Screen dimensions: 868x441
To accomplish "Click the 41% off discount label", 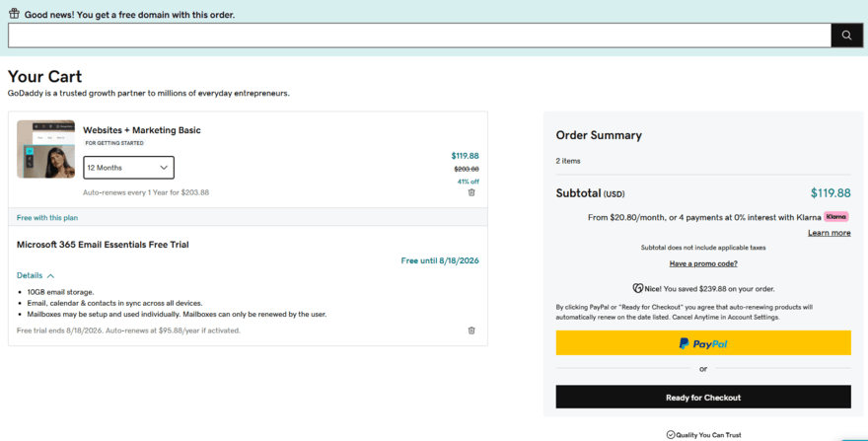I will (x=468, y=182).
